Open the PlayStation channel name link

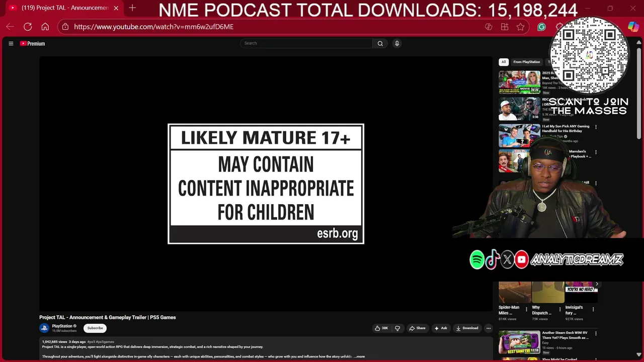coord(62,326)
